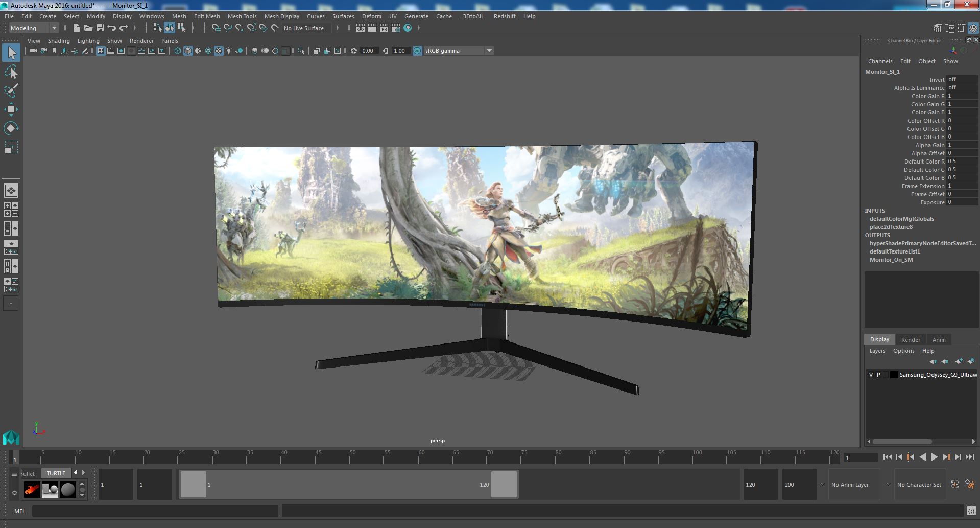This screenshot has height=528, width=980.
Task: Toggle textured display in viewport
Action: point(219,51)
